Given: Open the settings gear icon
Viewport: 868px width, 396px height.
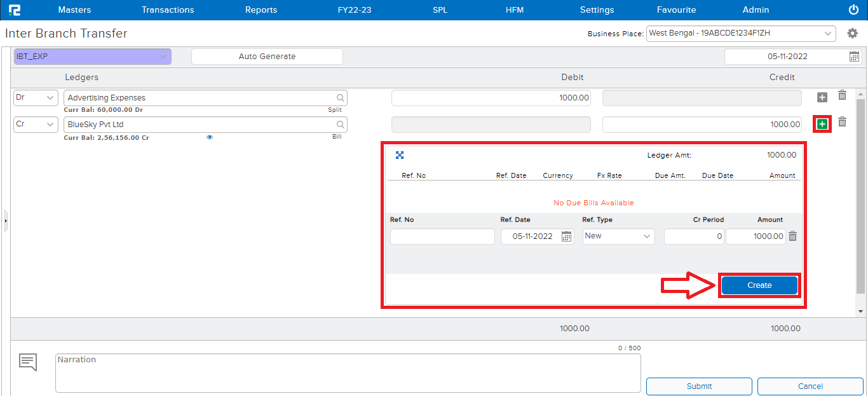Looking at the screenshot, I should click(853, 34).
